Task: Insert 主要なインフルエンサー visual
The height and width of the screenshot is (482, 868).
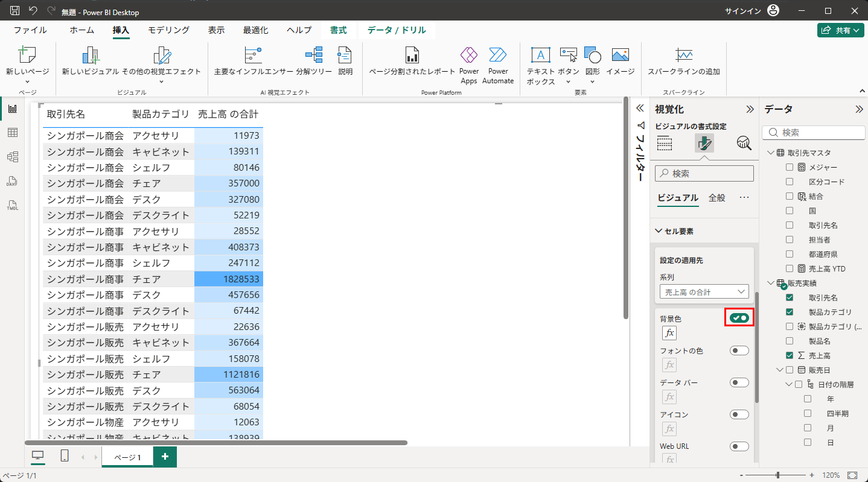Action: [254, 61]
